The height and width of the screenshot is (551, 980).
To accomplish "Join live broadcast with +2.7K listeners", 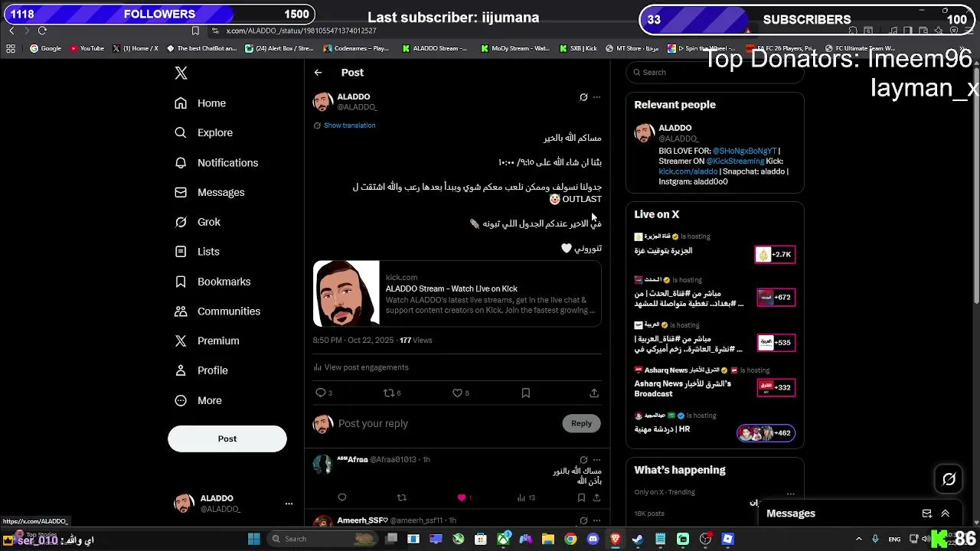I will [775, 254].
